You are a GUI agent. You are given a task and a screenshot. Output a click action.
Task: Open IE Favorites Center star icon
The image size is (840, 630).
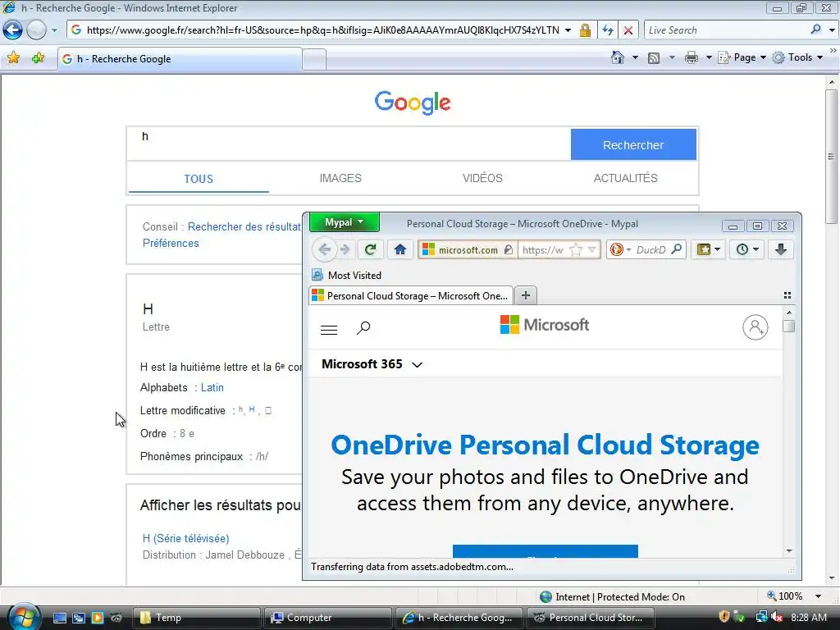click(x=13, y=58)
